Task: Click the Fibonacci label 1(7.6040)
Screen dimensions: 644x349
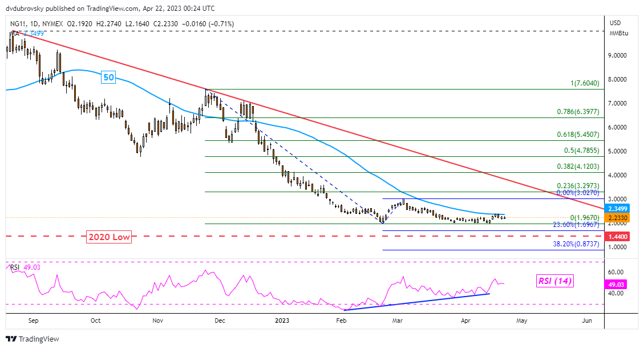Action: coord(585,83)
